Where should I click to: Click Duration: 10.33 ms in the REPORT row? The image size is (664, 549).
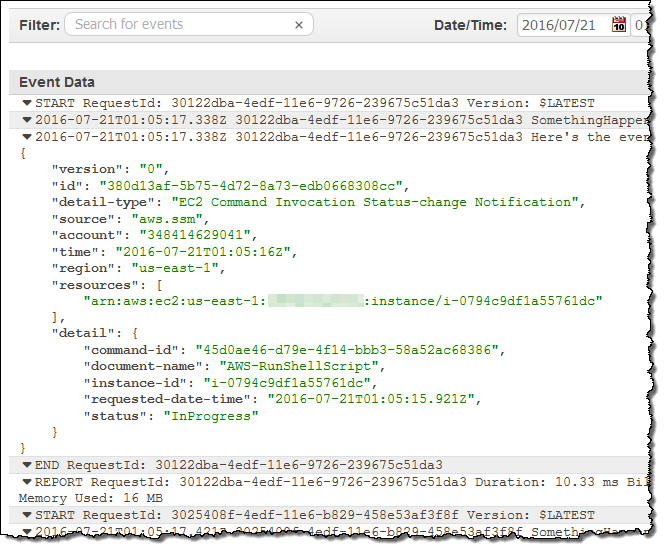[547, 482]
